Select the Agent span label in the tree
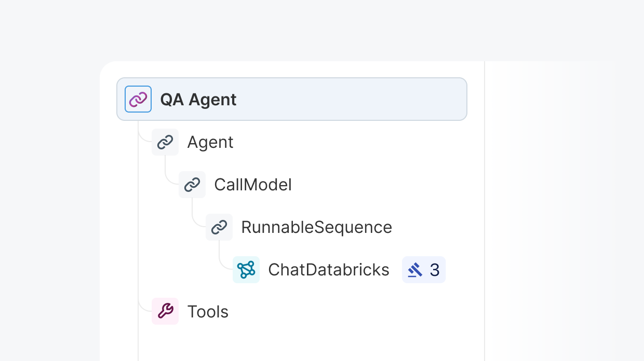This screenshot has width=644, height=361. [210, 142]
